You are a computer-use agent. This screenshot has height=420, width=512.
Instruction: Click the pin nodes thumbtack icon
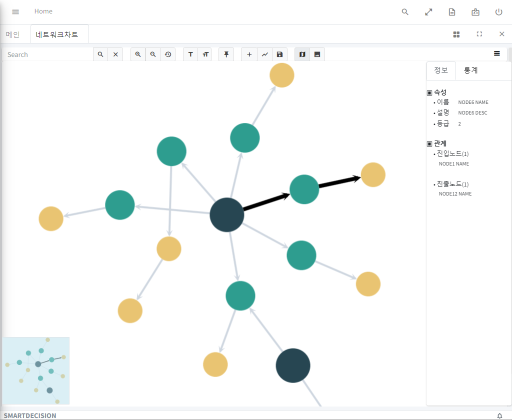click(x=226, y=54)
